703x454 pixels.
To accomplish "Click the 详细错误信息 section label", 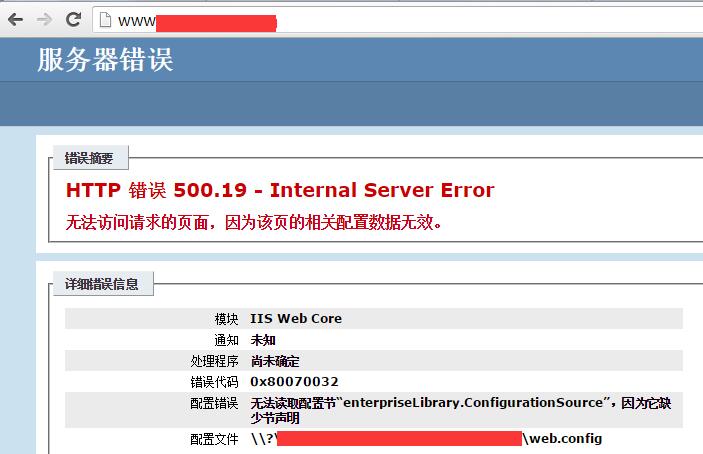I will pyautogui.click(x=102, y=284).
